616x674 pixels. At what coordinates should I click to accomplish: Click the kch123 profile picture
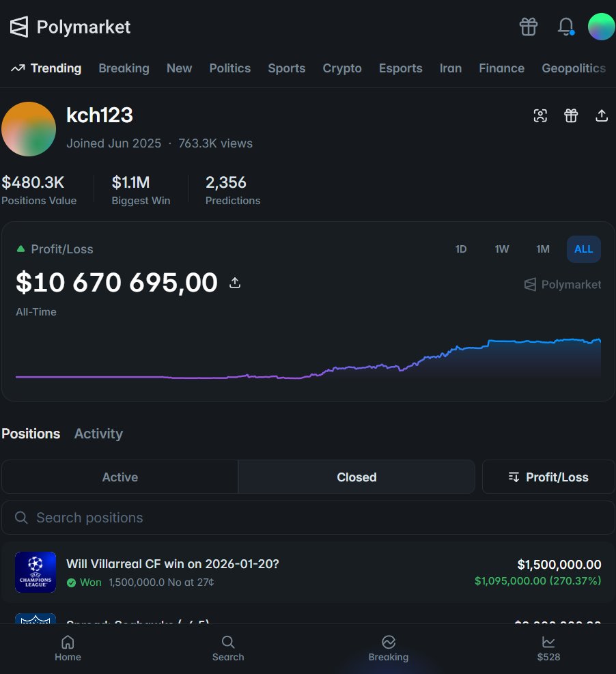[x=29, y=129]
